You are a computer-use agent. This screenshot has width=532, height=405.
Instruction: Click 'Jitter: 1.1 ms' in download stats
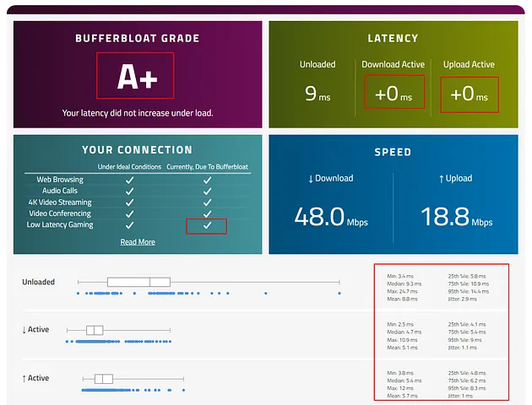pyautogui.click(x=463, y=348)
